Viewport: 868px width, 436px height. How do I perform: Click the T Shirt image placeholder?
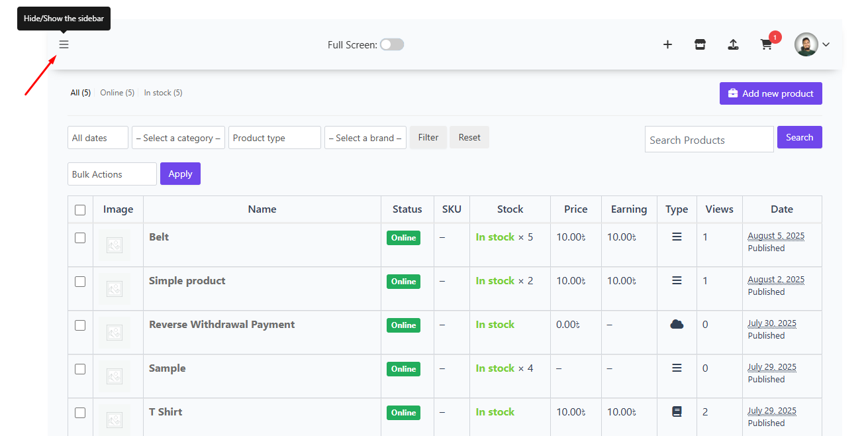click(115, 419)
